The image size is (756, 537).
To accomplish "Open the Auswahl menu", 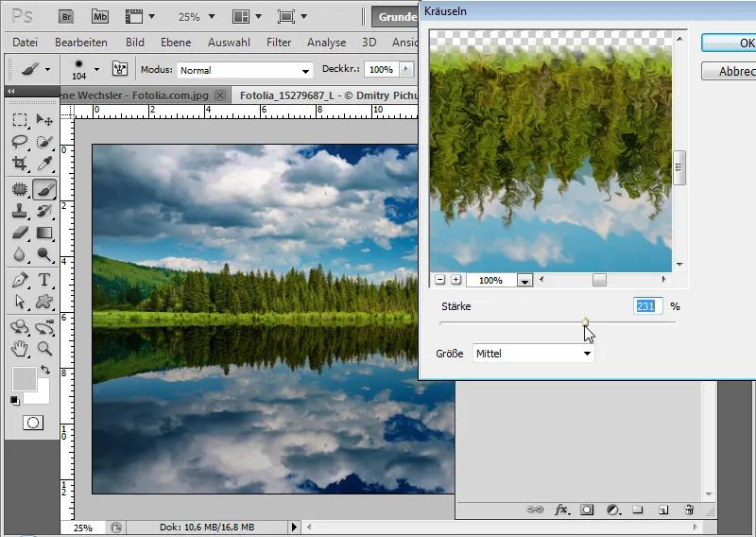I will (x=229, y=43).
